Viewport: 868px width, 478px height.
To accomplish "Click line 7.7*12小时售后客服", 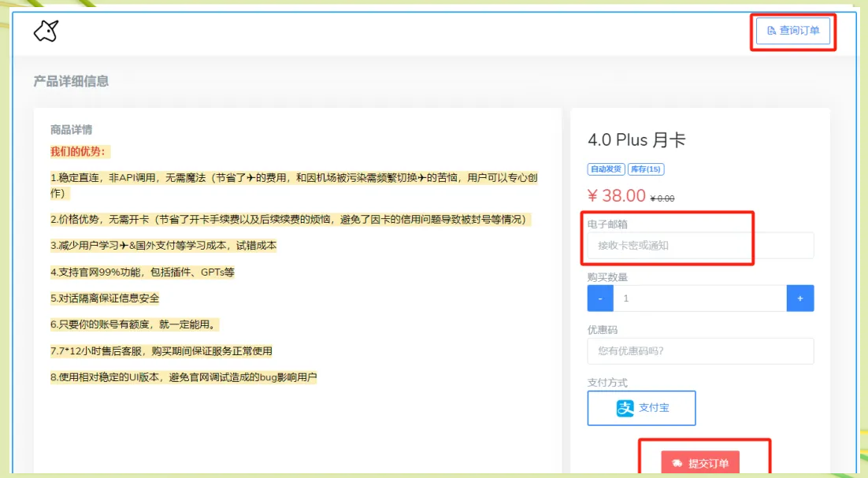I will pos(161,350).
